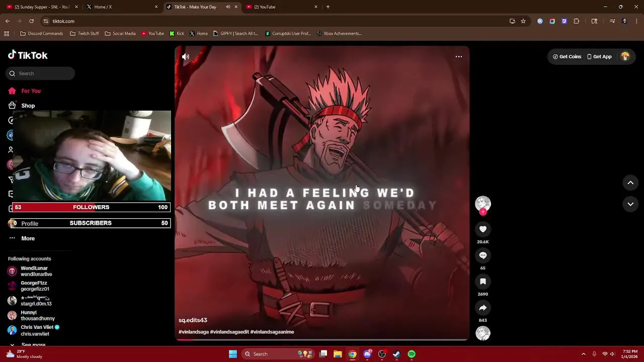Open the spinning sound disc thumbnail
This screenshot has height=362, width=644.
click(x=483, y=333)
